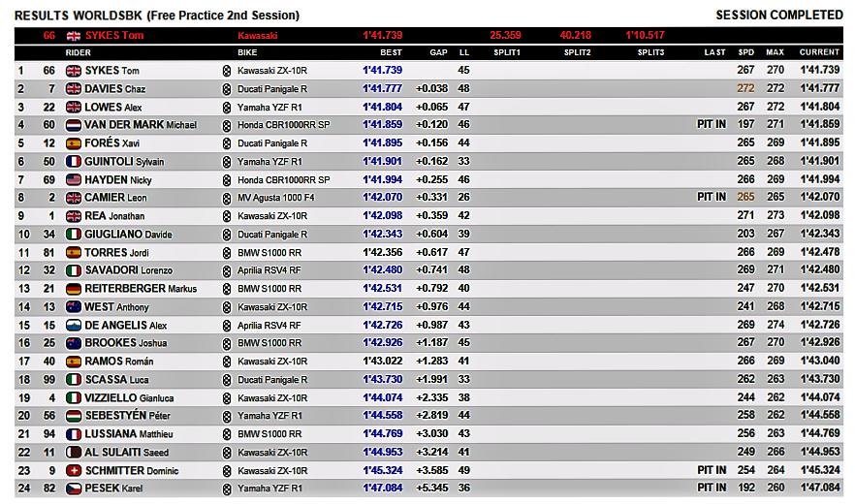Click the tyre icon in VIZZIELLO Gianluca's row
Image resolution: width=855 pixels, height=504 pixels.
(227, 398)
